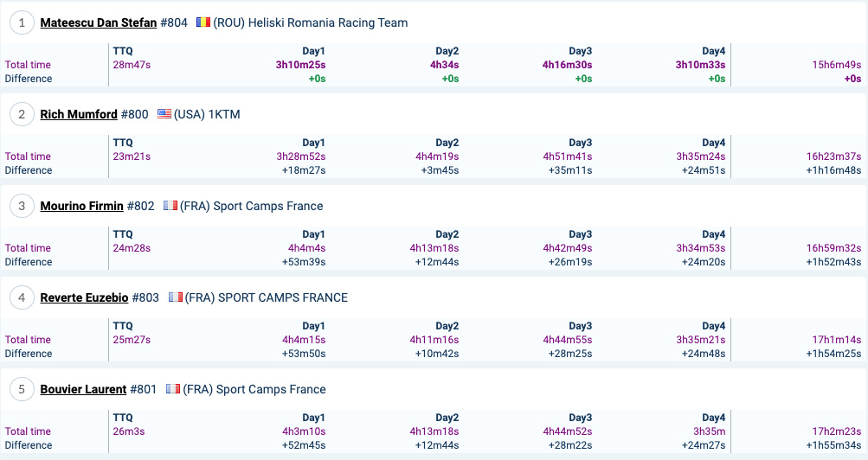
Task: Click the rank 1 circle badge
Action: point(23,22)
